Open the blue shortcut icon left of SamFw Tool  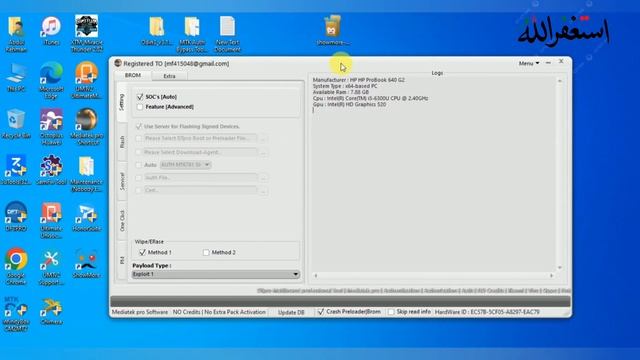(16, 170)
